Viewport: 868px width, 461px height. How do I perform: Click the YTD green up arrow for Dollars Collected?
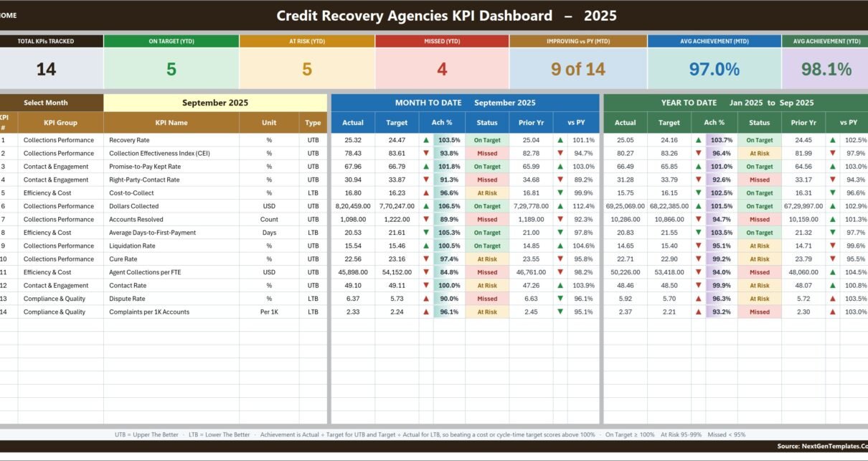pos(698,206)
